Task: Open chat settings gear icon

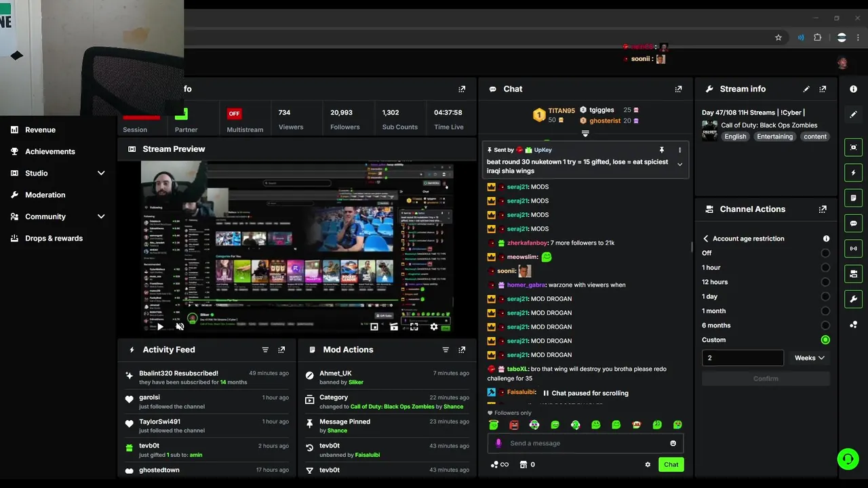Action: click(648, 464)
